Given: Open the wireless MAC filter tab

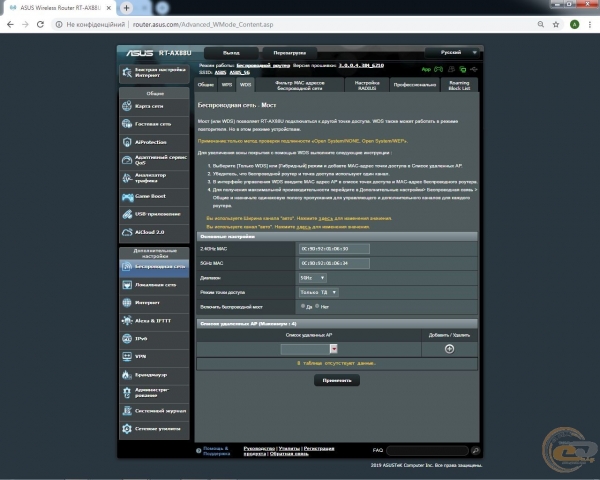Looking at the screenshot, I should point(300,85).
